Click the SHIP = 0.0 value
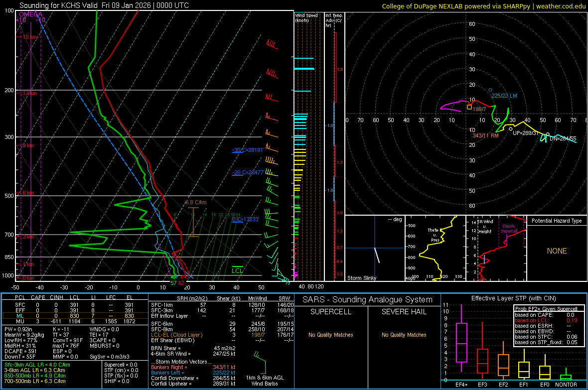The image size is (588, 390). tap(117, 381)
